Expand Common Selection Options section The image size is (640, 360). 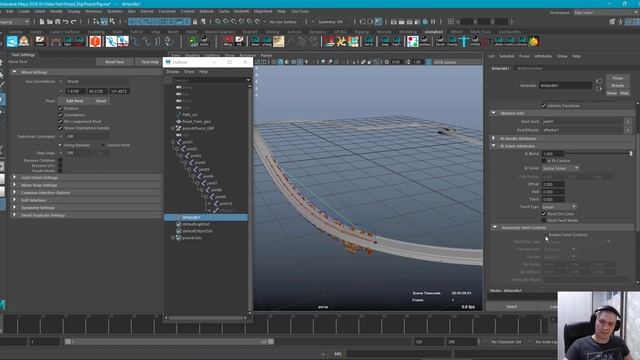pyautogui.click(x=15, y=193)
